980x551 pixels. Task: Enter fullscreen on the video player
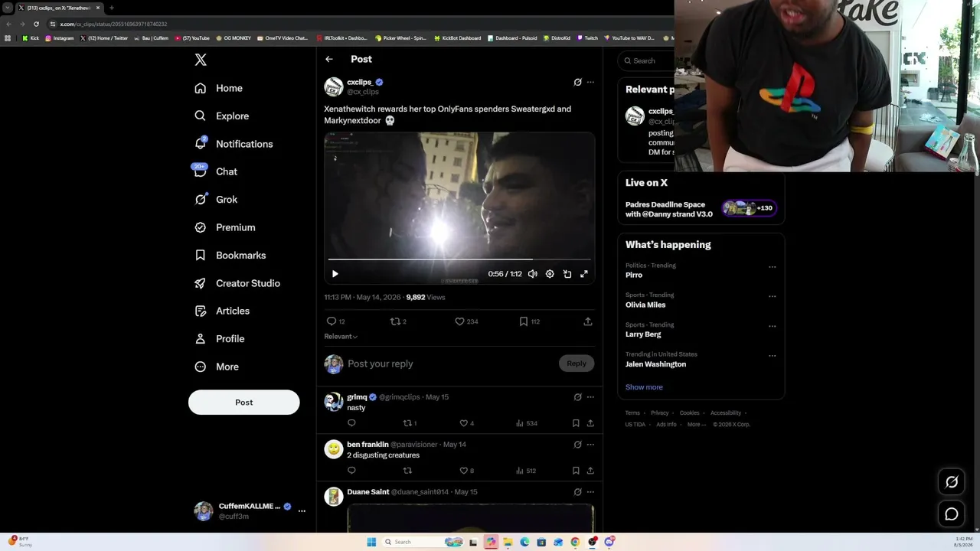[x=584, y=274]
